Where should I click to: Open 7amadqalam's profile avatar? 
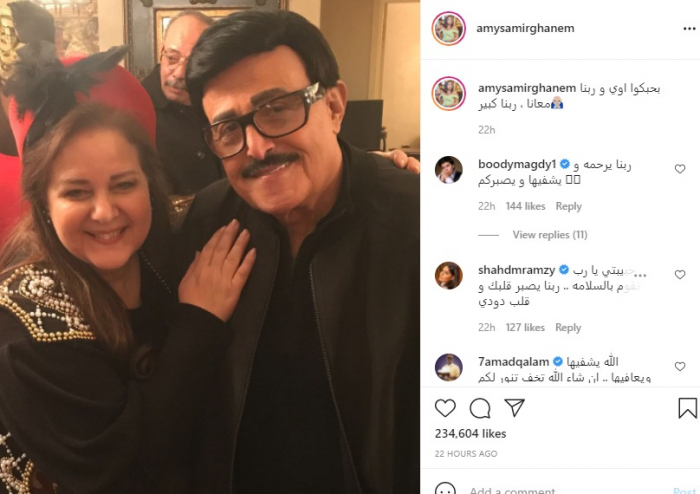tap(449, 367)
